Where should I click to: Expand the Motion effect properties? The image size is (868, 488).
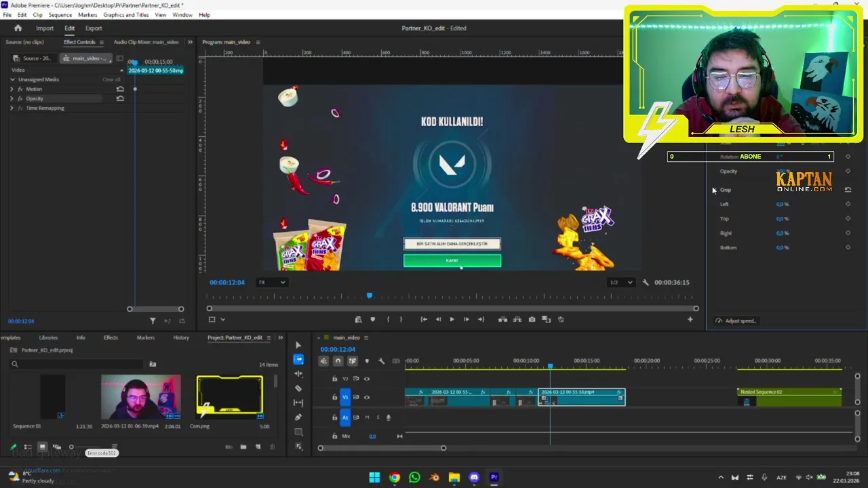[x=12, y=89]
